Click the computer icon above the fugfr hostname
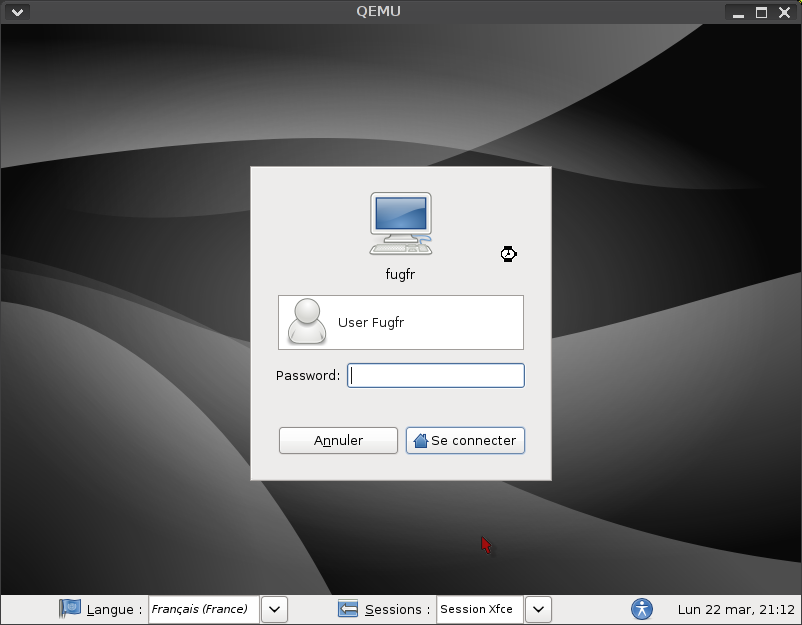This screenshot has height=625, width=802. pyautogui.click(x=400, y=223)
